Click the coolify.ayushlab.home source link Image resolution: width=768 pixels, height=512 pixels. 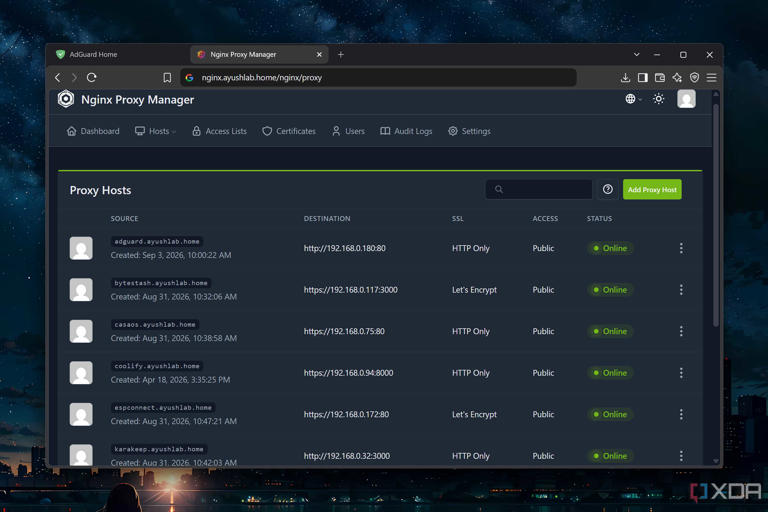point(157,366)
